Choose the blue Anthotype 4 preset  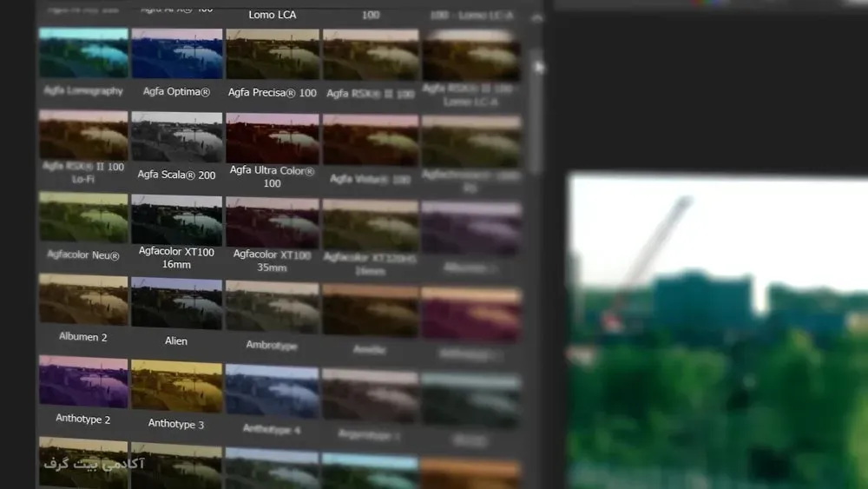273,392
